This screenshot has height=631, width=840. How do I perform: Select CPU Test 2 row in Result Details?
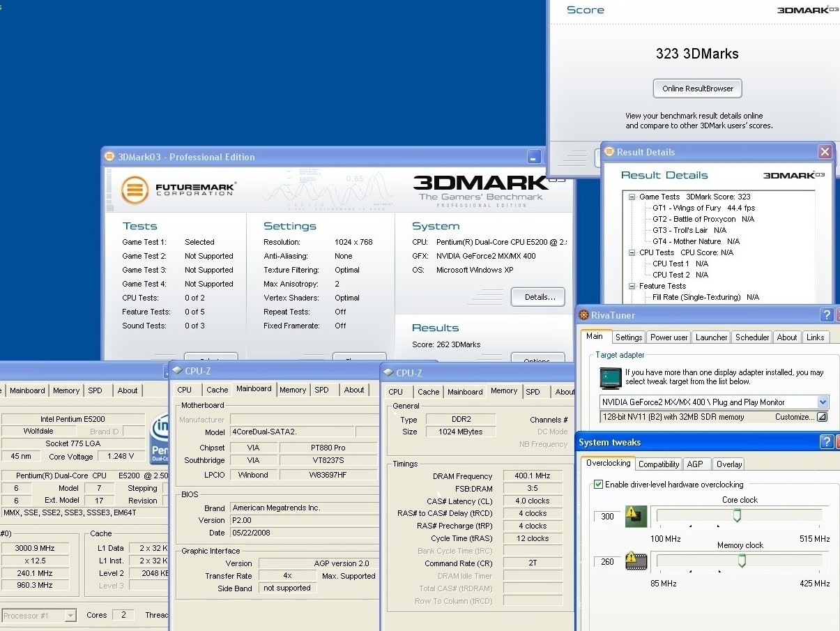pyautogui.click(x=680, y=275)
